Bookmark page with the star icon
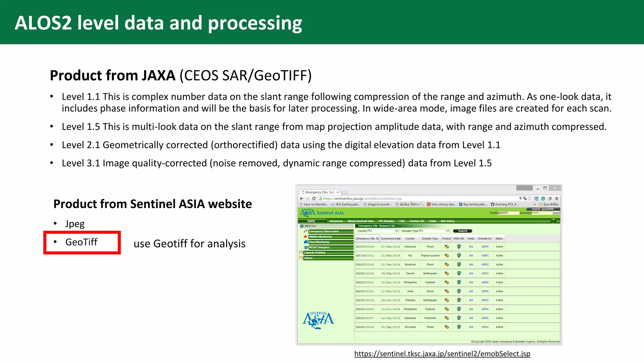Screen dimensions: 644x362 (530, 199)
